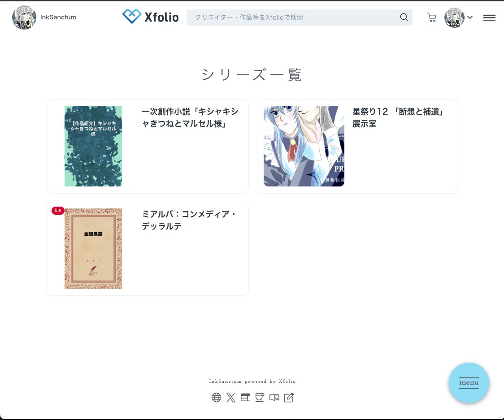The image size is (504, 420).
Task: Click the 金翅鳥篇 book cover thumbnail
Action: pyautogui.click(x=93, y=249)
